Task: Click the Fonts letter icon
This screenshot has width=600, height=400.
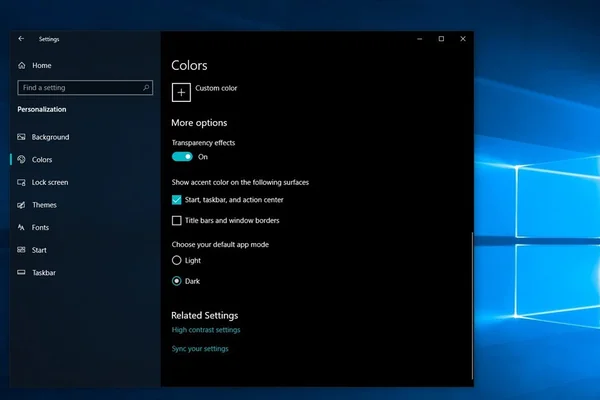Action: (x=21, y=227)
